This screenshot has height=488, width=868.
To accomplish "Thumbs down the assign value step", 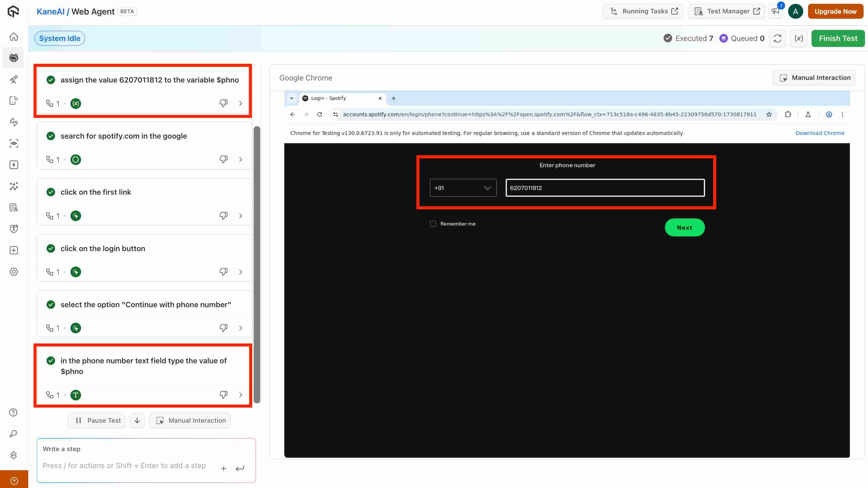I will [x=223, y=103].
